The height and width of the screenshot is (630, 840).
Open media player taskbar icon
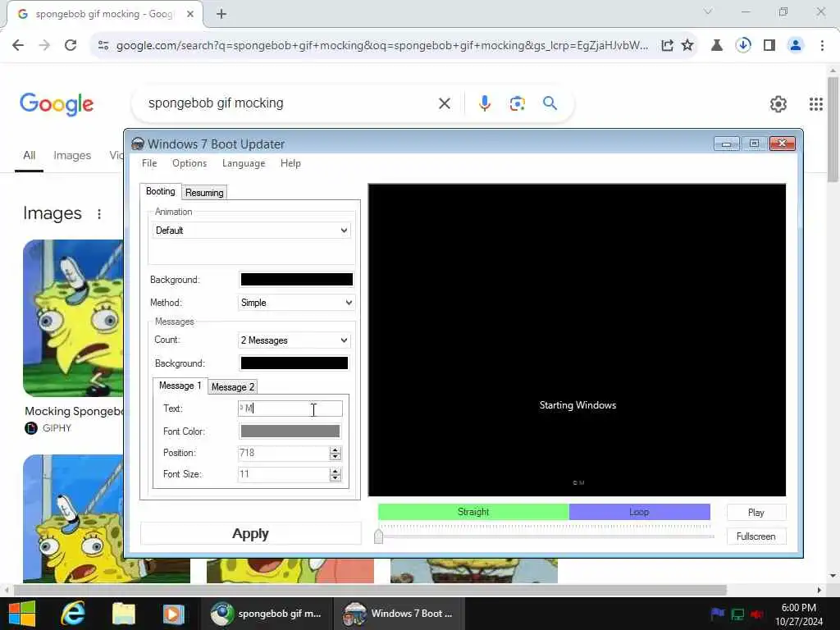[173, 614]
